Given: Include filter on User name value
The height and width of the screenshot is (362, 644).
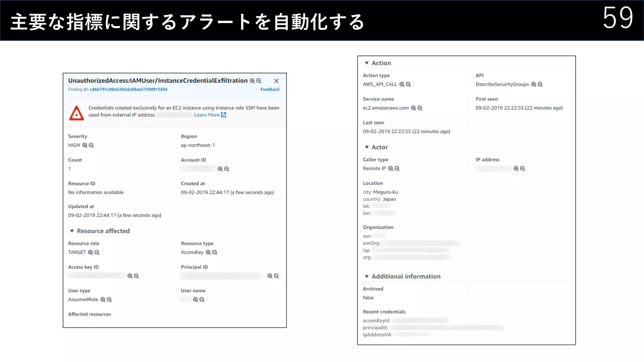Looking at the screenshot, I should (196, 299).
